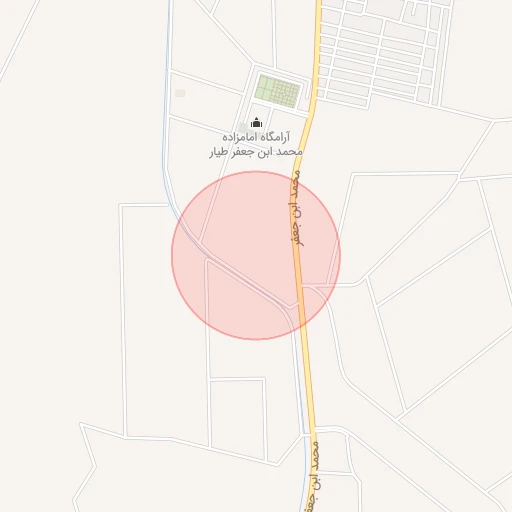Click the U-shaped street atop the residential grid

413,9
